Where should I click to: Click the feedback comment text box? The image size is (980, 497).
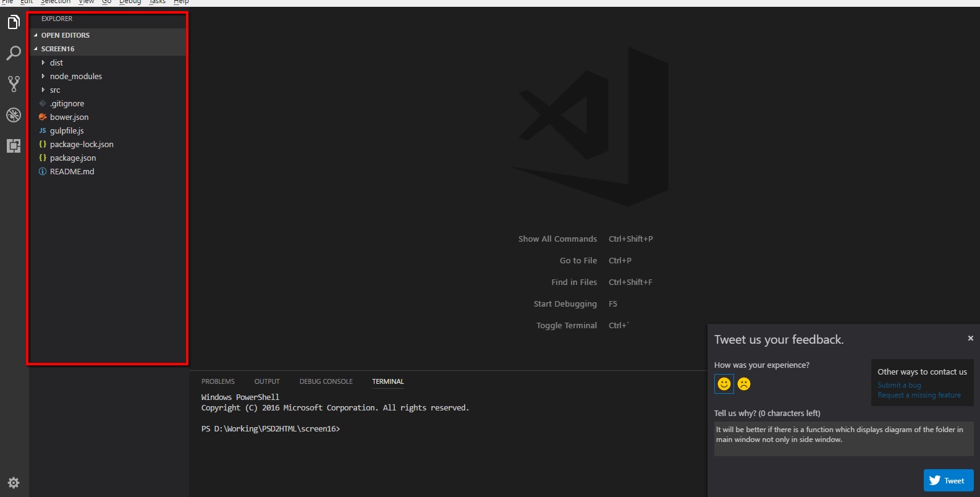(843, 439)
